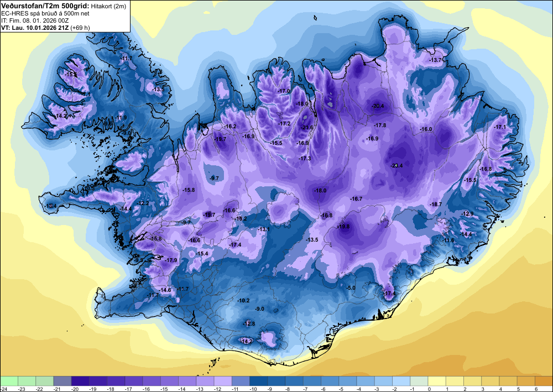Screen dimensions: 553x392
Task: Select the -16.7 value on the map
Action: (356, 199)
